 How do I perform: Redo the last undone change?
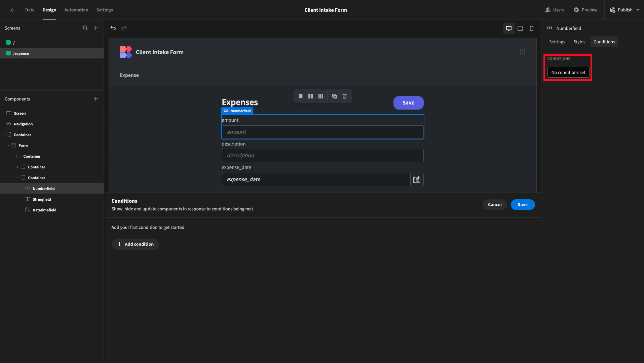pos(124,28)
